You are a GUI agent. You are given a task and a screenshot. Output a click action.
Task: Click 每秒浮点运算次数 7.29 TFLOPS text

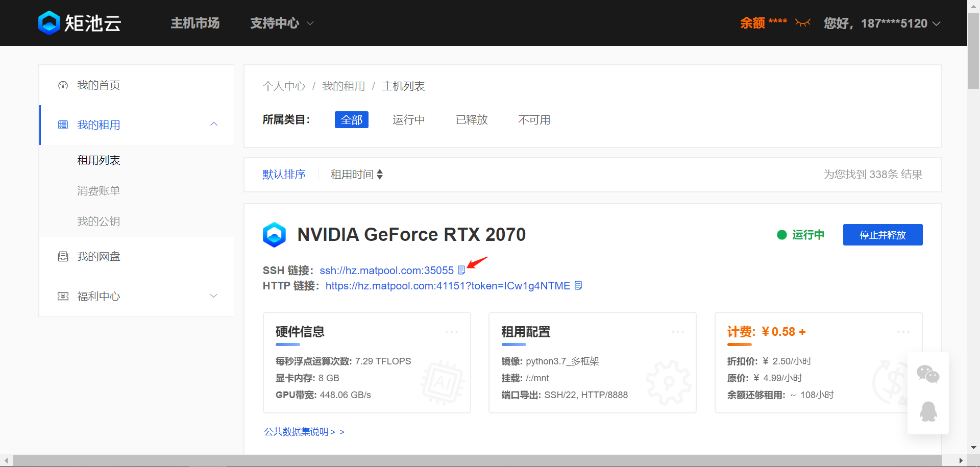344,361
